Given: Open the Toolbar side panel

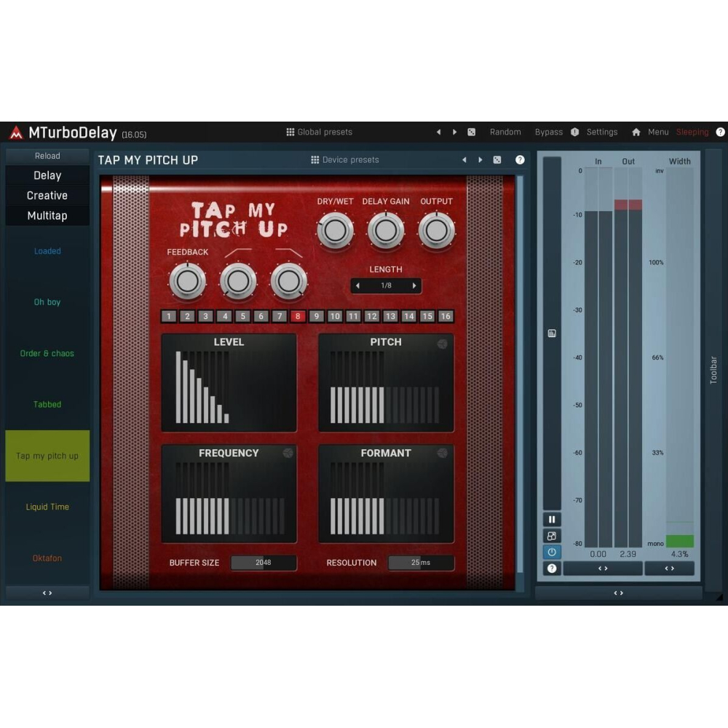Looking at the screenshot, I should 713,370.
